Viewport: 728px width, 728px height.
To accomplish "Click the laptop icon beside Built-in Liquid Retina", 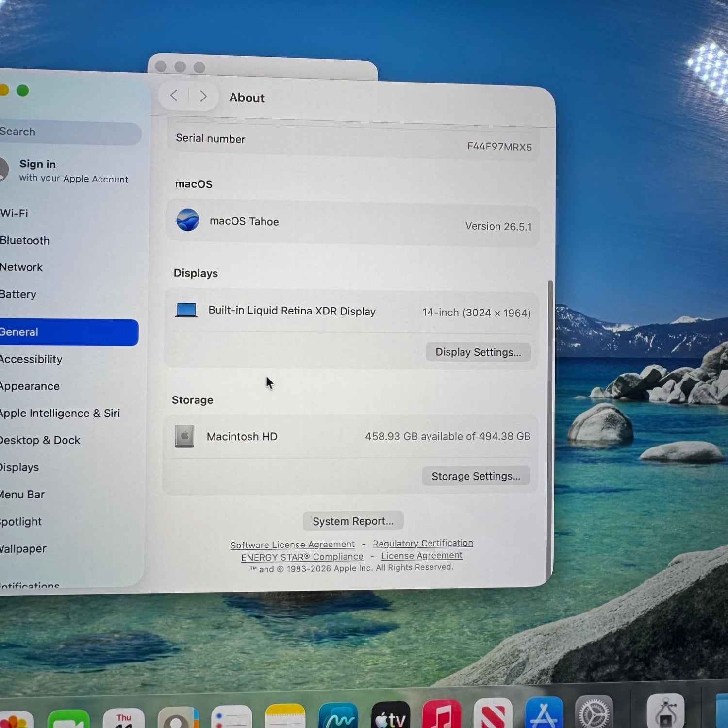I will [186, 310].
